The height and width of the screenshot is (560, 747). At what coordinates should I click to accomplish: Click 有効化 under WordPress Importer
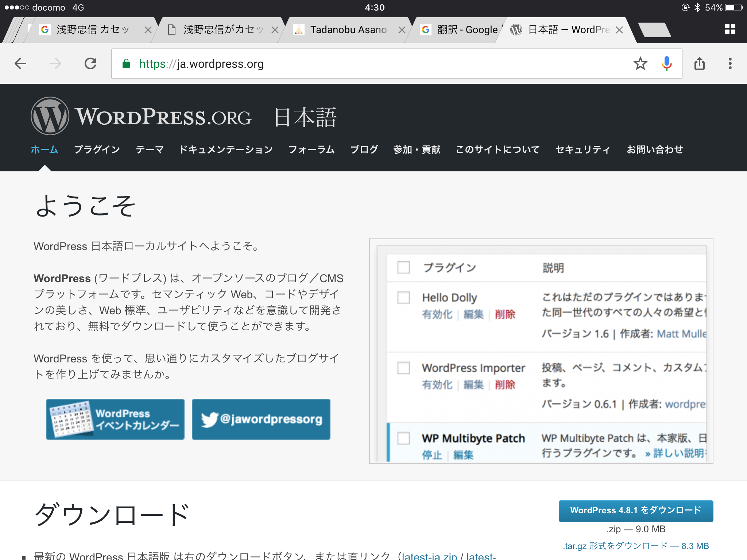pos(437,385)
